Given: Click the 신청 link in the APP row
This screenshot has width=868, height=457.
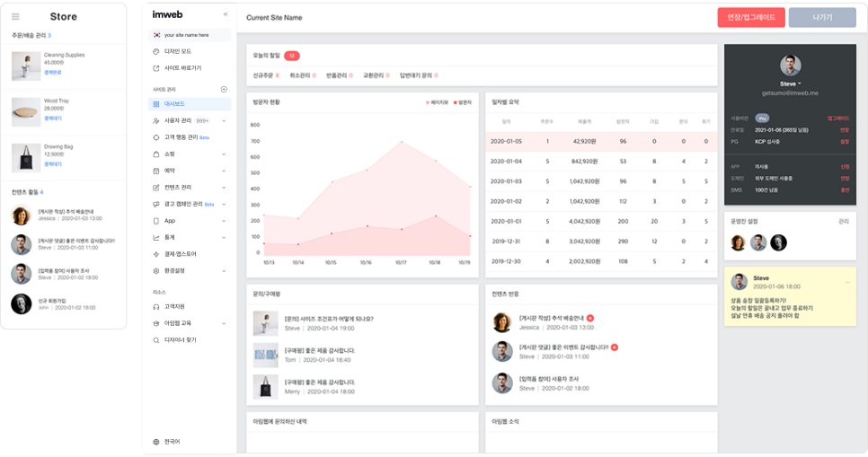Looking at the screenshot, I should point(845,166).
